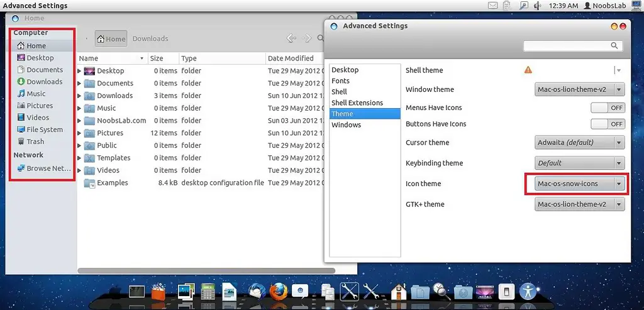Click the stacked documents icon in dock
The width and height of the screenshot is (644, 310).
coord(327,292)
